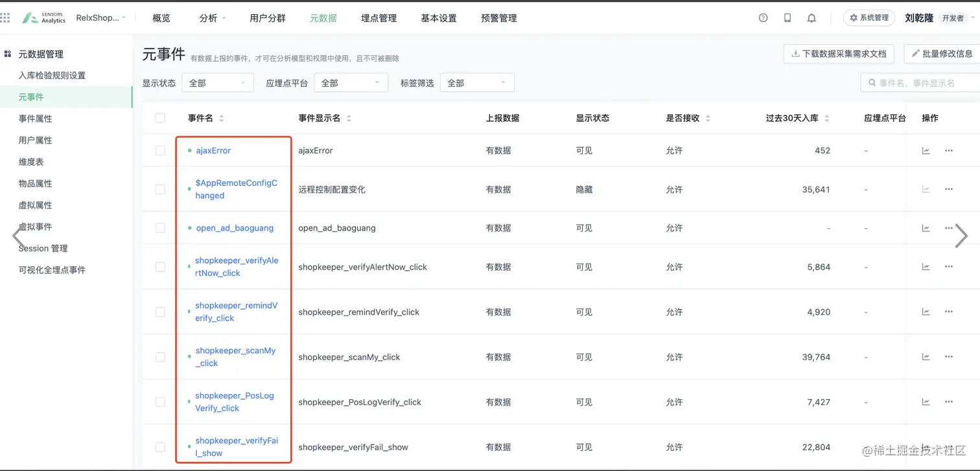Open the shopkeeper_scanMy_click event link
The width and height of the screenshot is (980, 471).
(x=235, y=357)
